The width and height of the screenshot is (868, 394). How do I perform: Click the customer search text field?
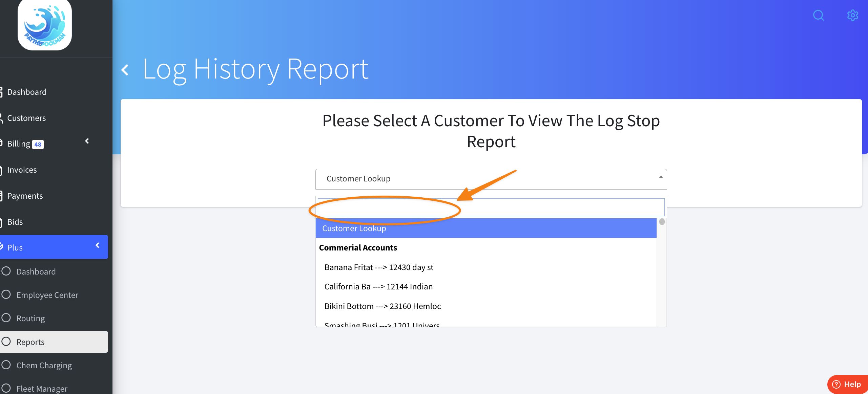point(491,207)
